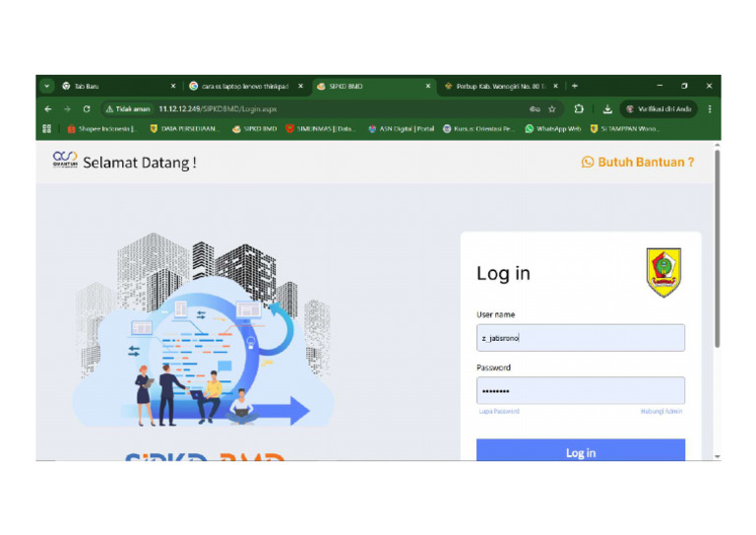
Task: Go back to previous page
Action: coord(48,109)
